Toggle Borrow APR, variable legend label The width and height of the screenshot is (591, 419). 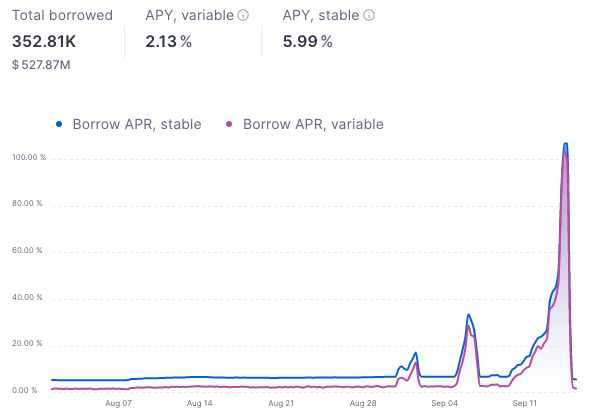click(313, 124)
